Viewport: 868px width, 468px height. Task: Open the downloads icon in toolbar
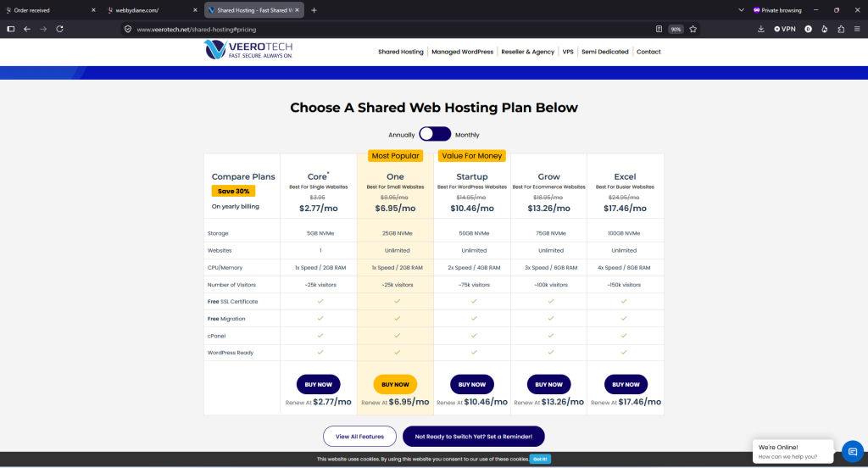pos(761,29)
